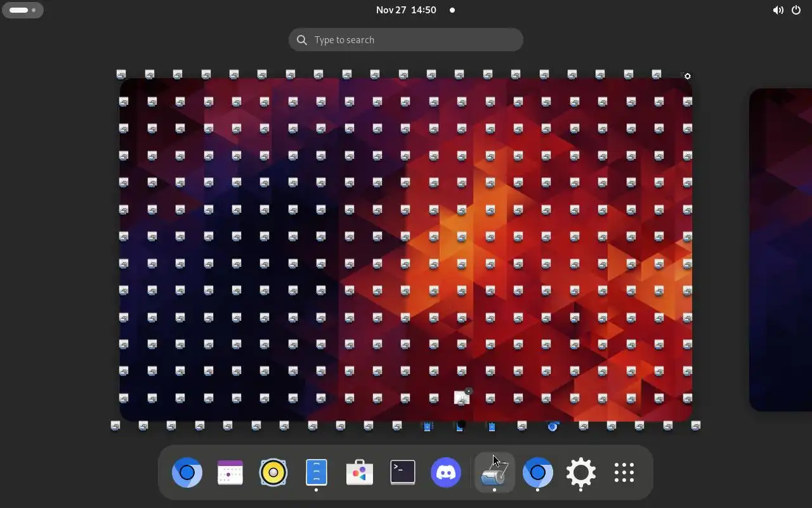Image resolution: width=812 pixels, height=508 pixels.
Task: Open Settings gear in the dock
Action: (x=581, y=472)
